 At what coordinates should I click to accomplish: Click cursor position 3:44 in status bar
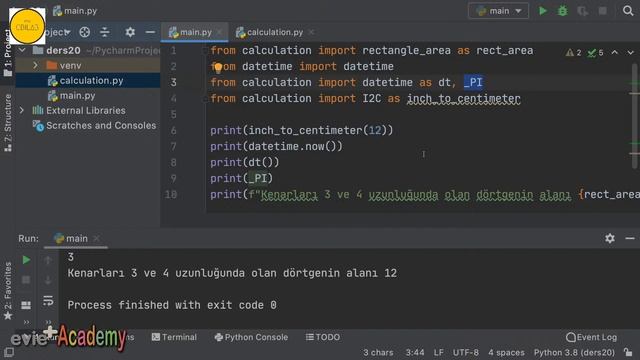[415, 352]
